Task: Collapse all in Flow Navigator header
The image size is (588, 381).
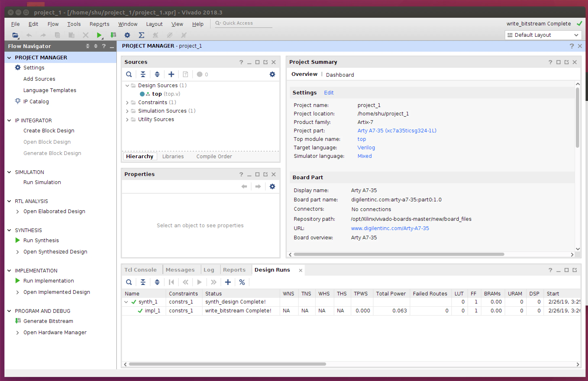Action: click(x=87, y=46)
